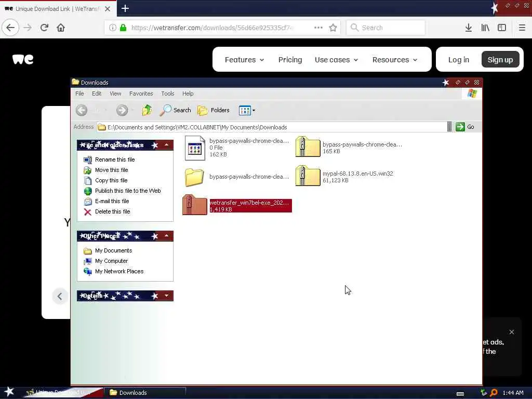Toggle the Firefox sidebar icon

(502, 28)
